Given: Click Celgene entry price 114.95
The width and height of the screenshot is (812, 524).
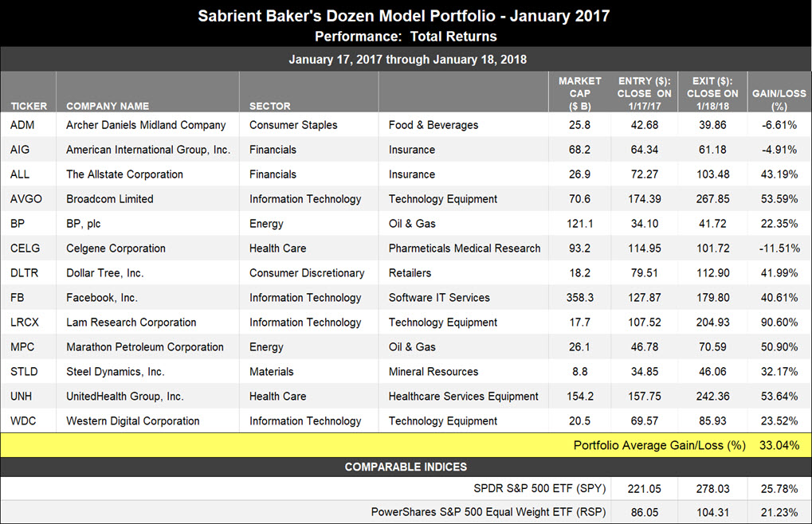Looking at the screenshot, I should [645, 248].
